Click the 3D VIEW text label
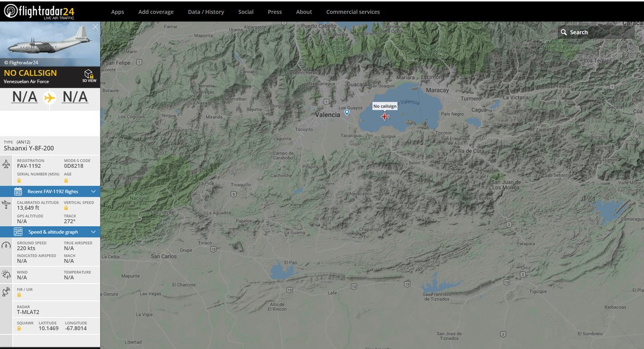 [89, 81]
